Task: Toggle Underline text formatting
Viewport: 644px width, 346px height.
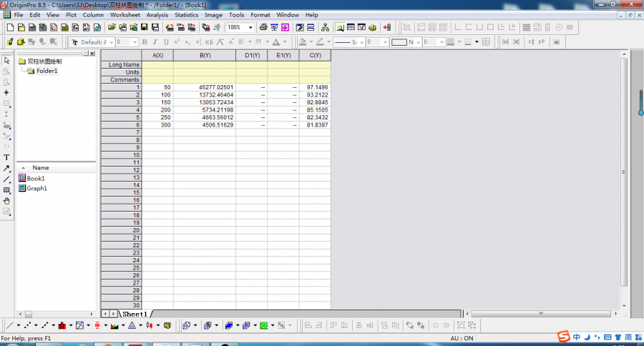Action: click(166, 42)
